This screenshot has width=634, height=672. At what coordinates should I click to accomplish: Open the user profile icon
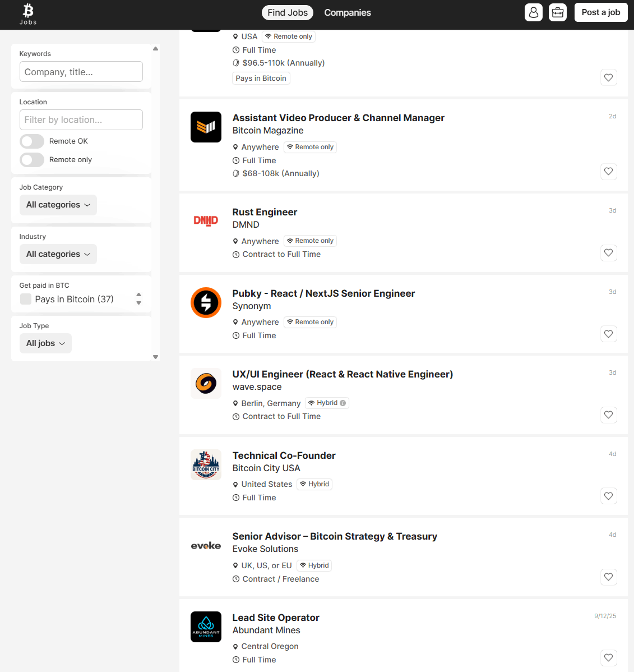pos(534,12)
